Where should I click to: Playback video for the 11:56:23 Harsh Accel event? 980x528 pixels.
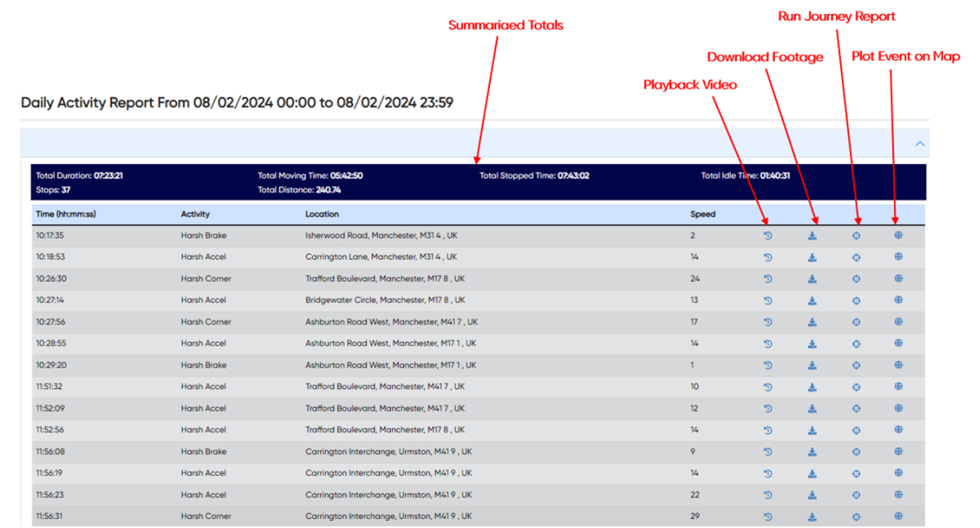coord(768,494)
